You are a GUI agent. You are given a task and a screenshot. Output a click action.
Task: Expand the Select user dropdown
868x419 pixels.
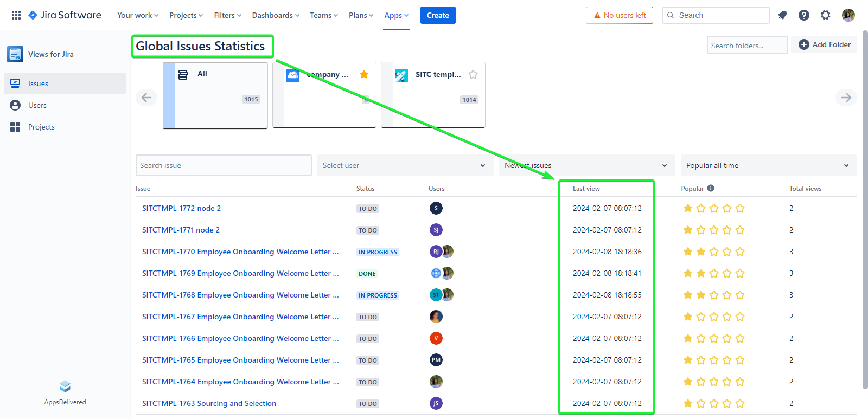click(405, 165)
